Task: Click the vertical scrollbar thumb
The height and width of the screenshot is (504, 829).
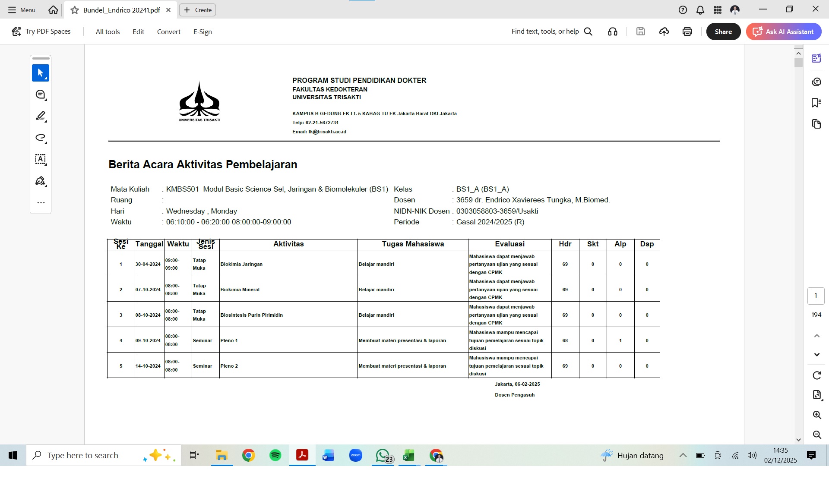Action: click(798, 63)
